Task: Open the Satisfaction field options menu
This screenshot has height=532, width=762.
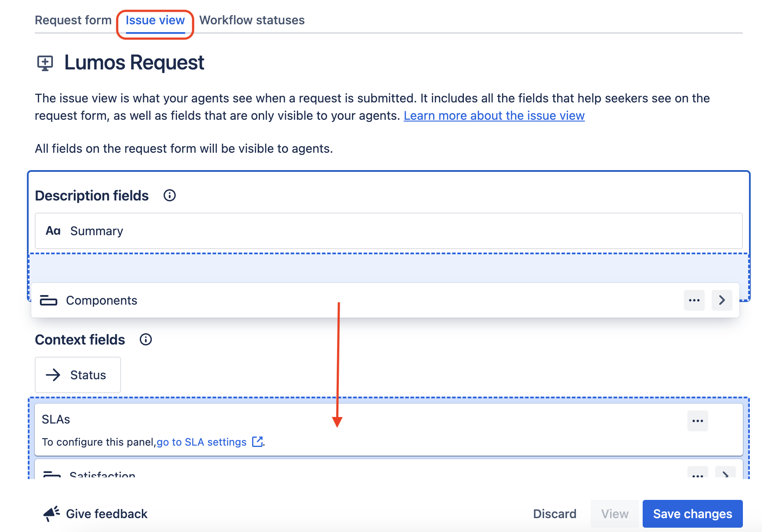Action: (697, 475)
